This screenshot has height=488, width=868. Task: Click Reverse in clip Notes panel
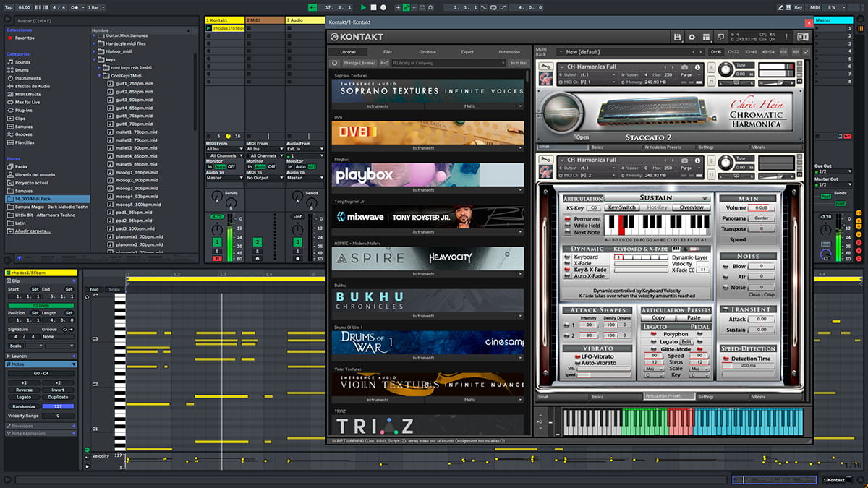(x=24, y=390)
